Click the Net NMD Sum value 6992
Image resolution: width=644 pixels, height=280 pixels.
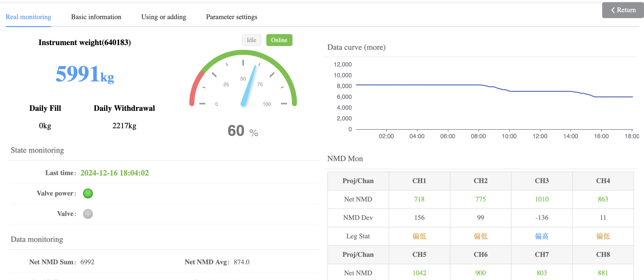[x=87, y=262]
